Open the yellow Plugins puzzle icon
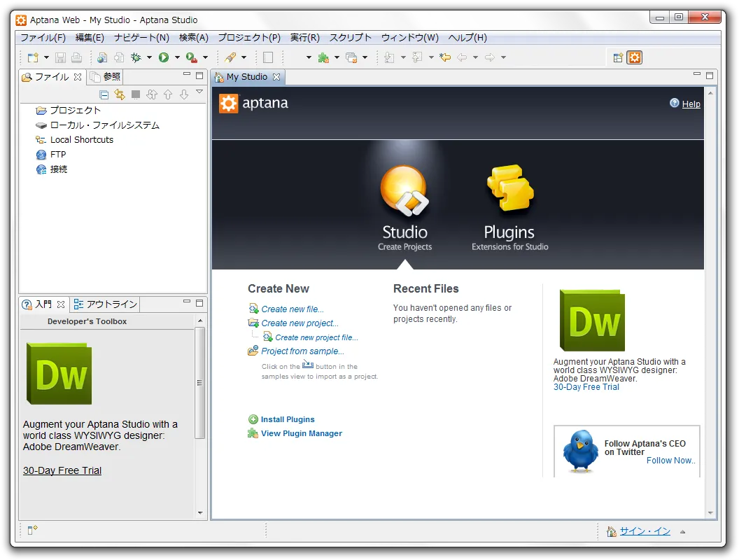Viewport: 739px width, 560px height. click(509, 189)
